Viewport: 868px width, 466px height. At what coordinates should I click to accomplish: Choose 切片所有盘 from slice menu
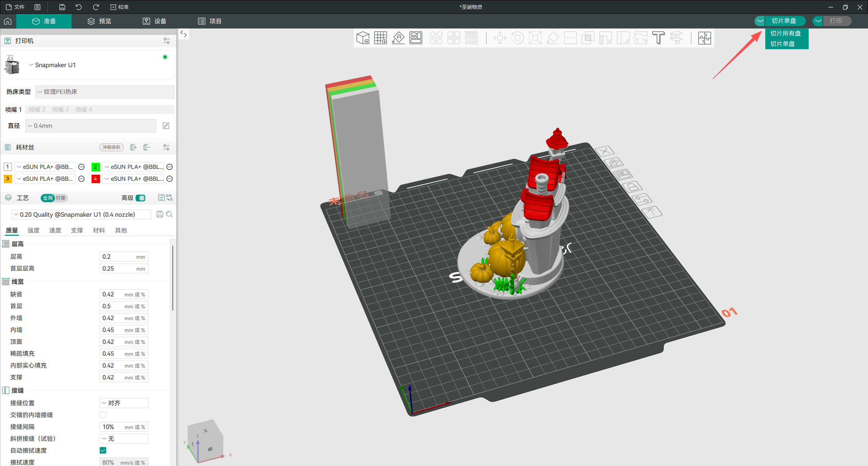tap(785, 33)
